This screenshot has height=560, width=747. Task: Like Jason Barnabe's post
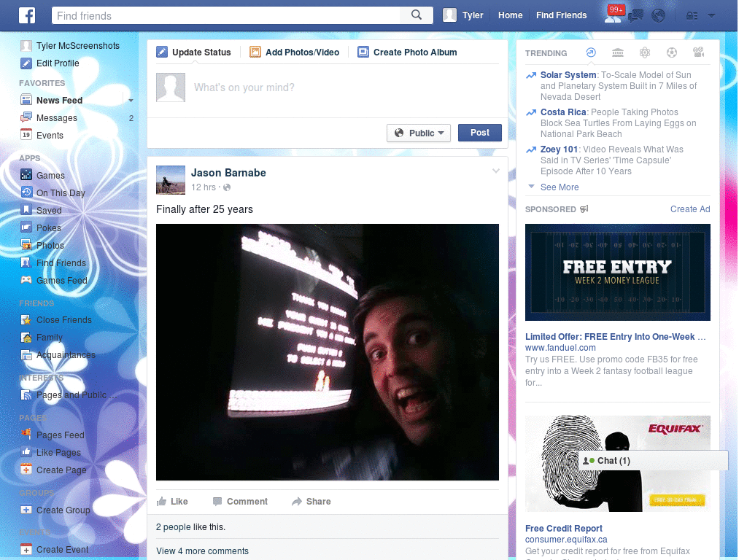[172, 502]
